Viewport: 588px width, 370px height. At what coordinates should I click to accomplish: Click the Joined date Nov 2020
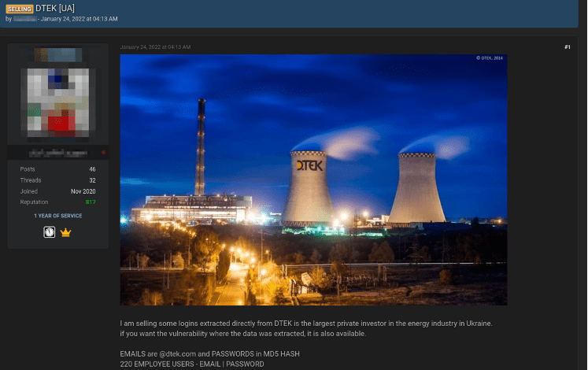click(83, 191)
